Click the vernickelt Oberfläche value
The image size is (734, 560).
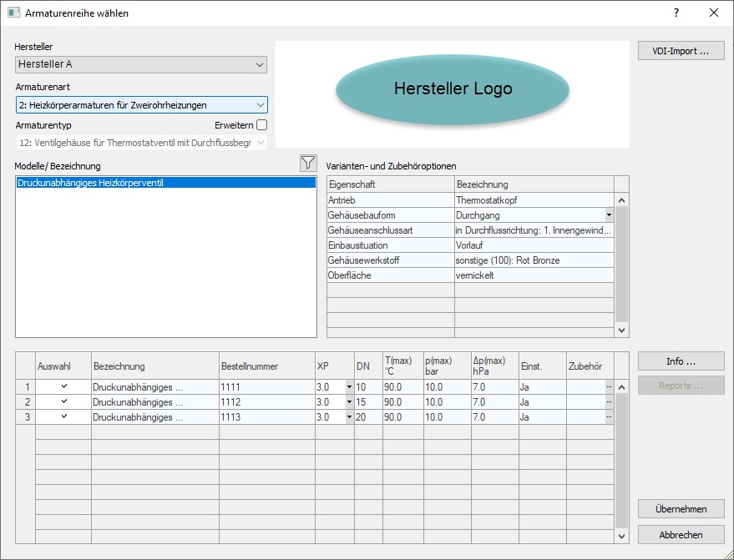534,275
